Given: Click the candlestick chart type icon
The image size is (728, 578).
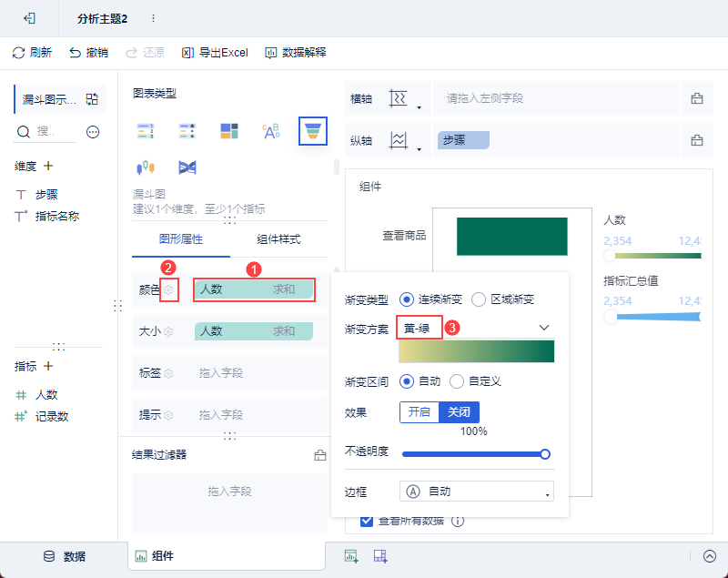Looking at the screenshot, I should point(146,167).
